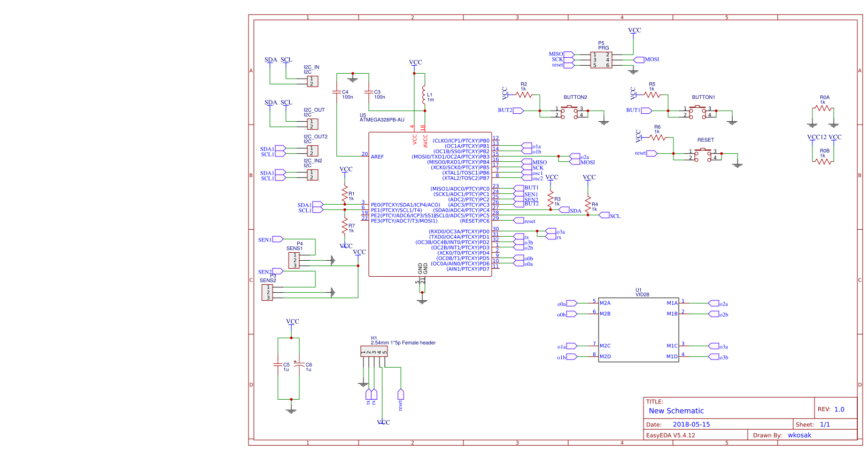Viewport: 868px width, 451px height.
Task: Click the wkosak drawn-by name
Action: (x=799, y=435)
